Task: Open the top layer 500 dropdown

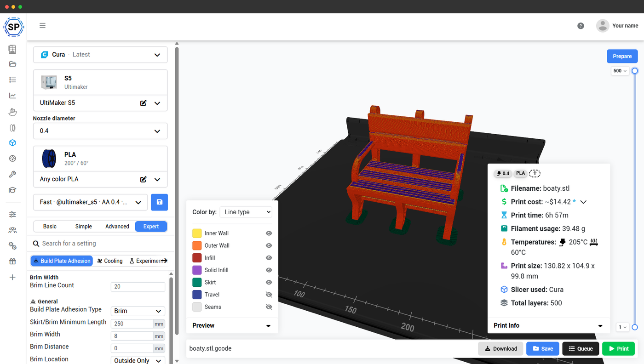Action: click(620, 71)
